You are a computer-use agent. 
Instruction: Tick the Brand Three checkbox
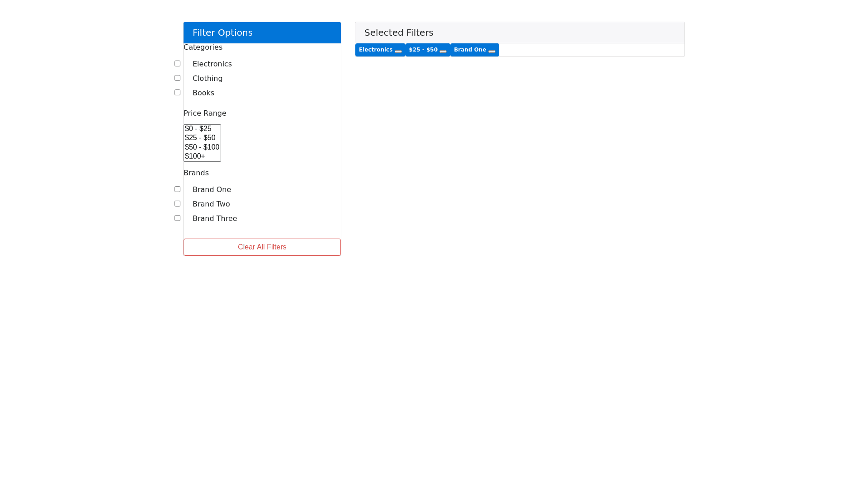(177, 218)
